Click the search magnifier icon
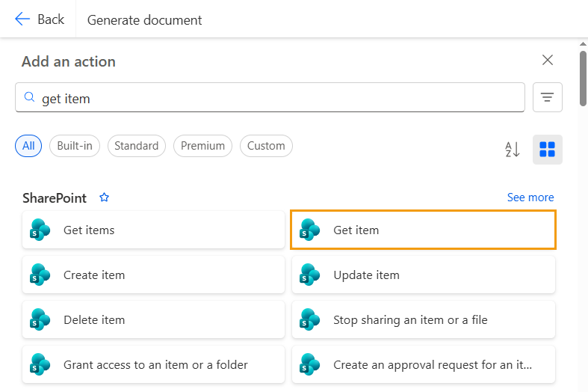The height and width of the screenshot is (392, 588). pos(29,97)
